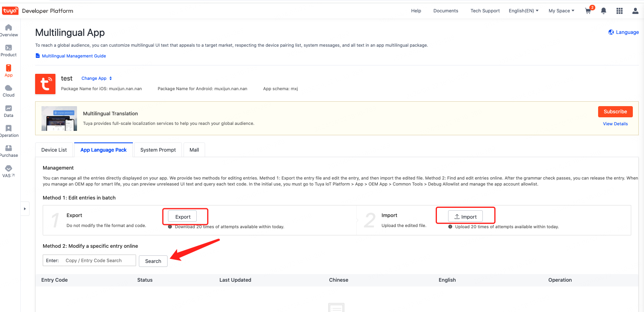Screen dimensions: 644x312
Task: Open Cloud section in sidebar
Action: click(x=8, y=91)
